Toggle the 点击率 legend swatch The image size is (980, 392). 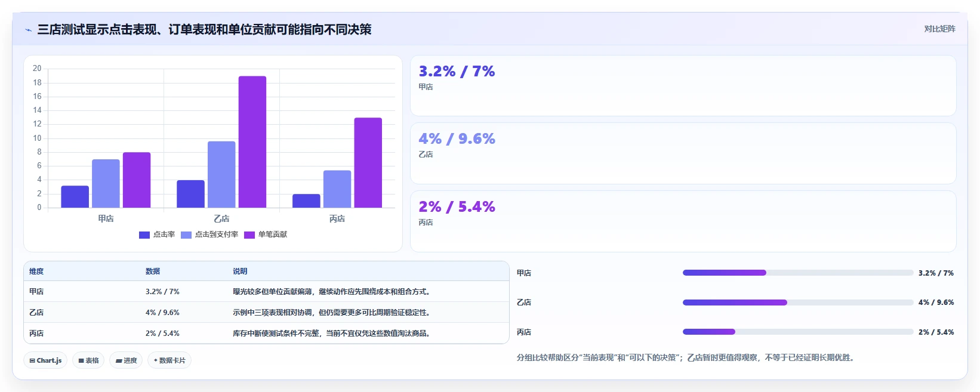click(x=144, y=234)
